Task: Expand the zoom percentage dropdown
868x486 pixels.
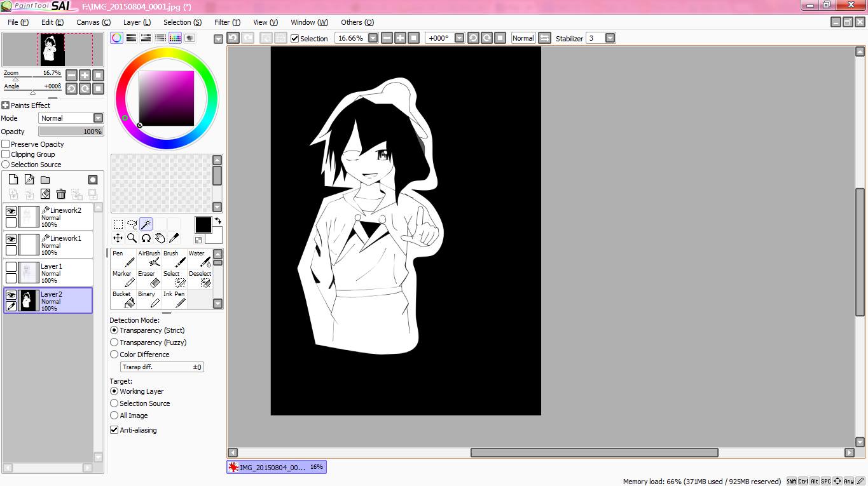Action: 373,38
